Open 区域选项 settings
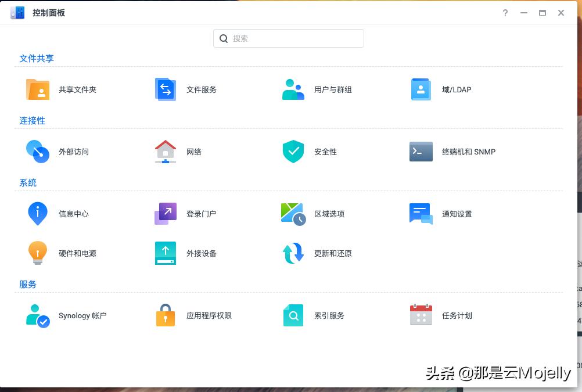 [314, 214]
